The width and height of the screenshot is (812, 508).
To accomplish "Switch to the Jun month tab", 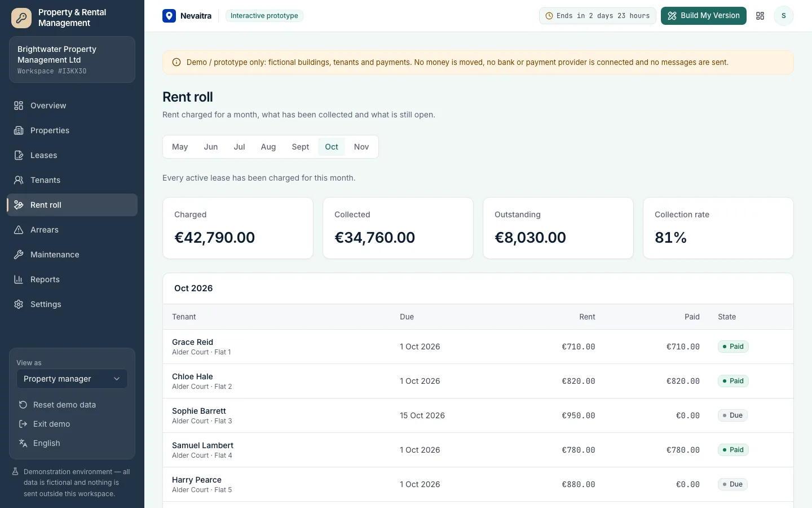I will [x=211, y=147].
